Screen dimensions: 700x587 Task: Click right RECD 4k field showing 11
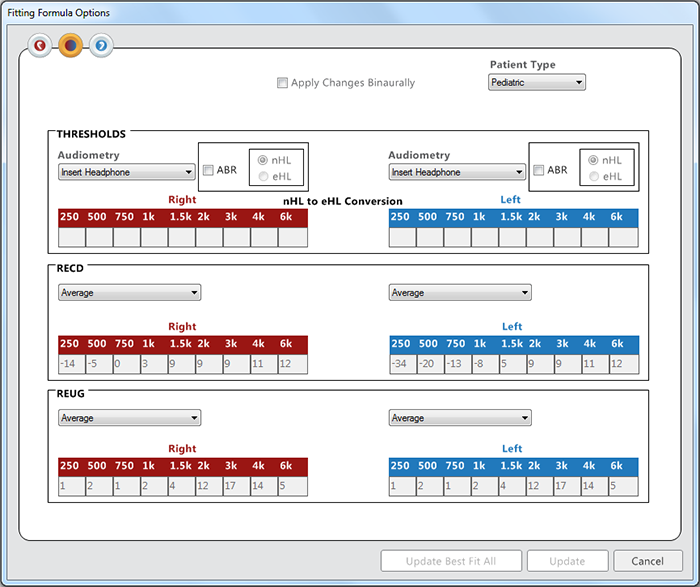click(x=264, y=364)
